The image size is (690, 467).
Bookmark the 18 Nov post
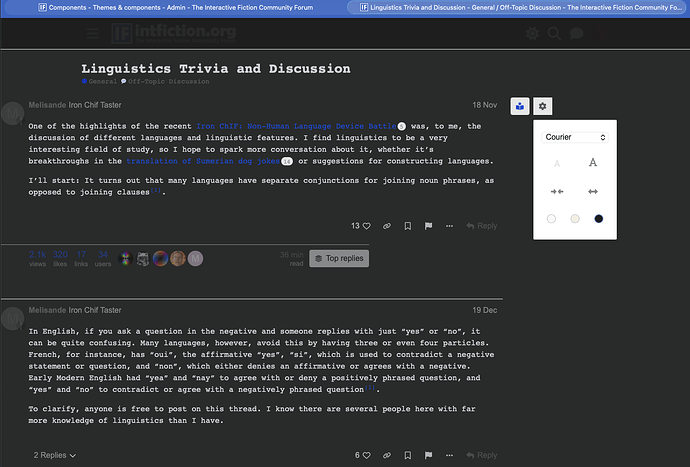407,226
